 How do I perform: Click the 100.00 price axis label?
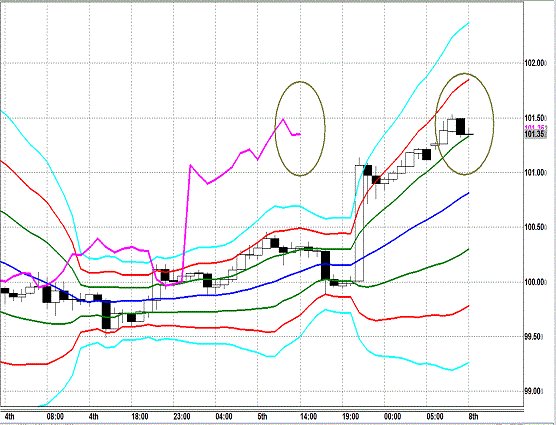(535, 282)
